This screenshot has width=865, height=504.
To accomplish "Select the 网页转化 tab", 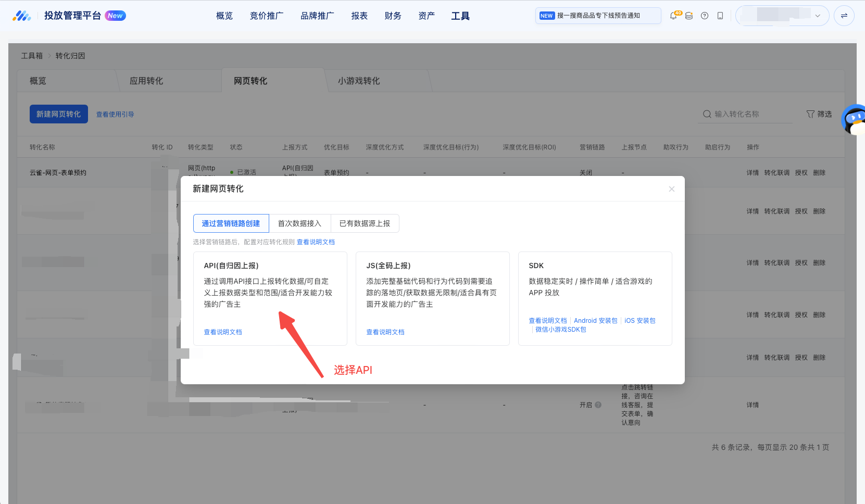I will point(250,81).
